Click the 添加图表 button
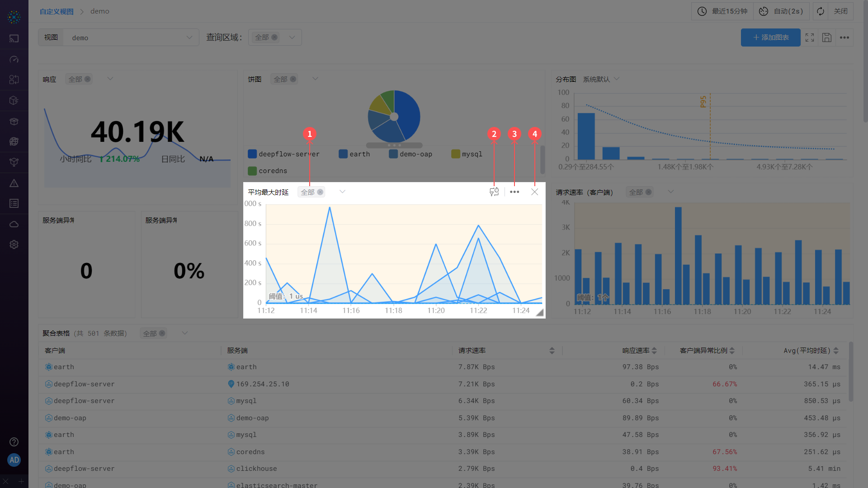The image size is (868, 488). click(770, 38)
